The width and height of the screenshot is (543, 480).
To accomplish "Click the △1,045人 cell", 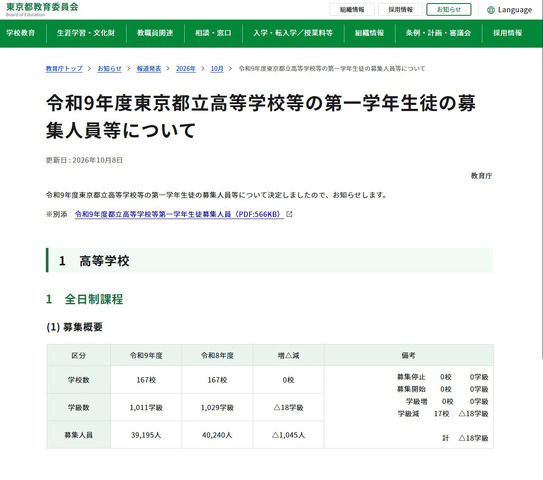I will click(288, 435).
